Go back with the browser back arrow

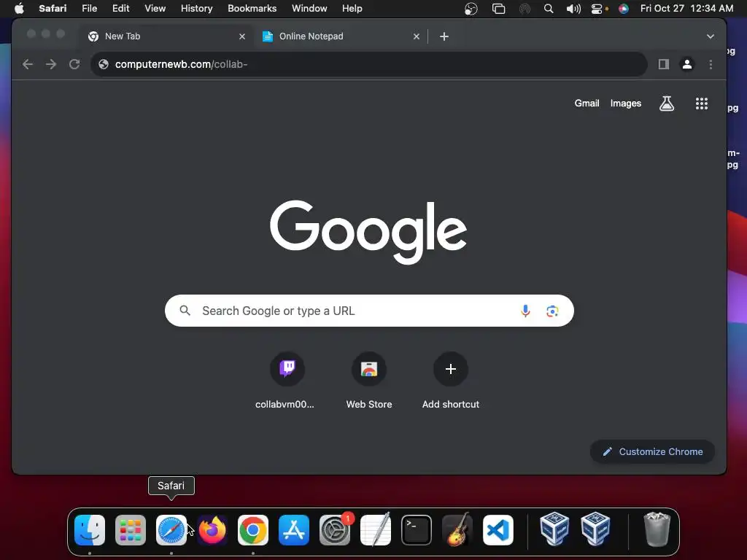coord(28,64)
